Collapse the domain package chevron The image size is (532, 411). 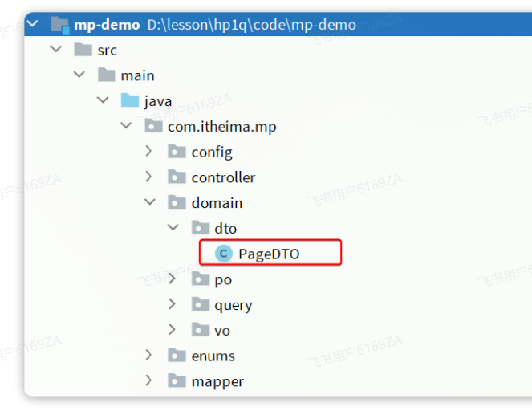[x=149, y=203]
